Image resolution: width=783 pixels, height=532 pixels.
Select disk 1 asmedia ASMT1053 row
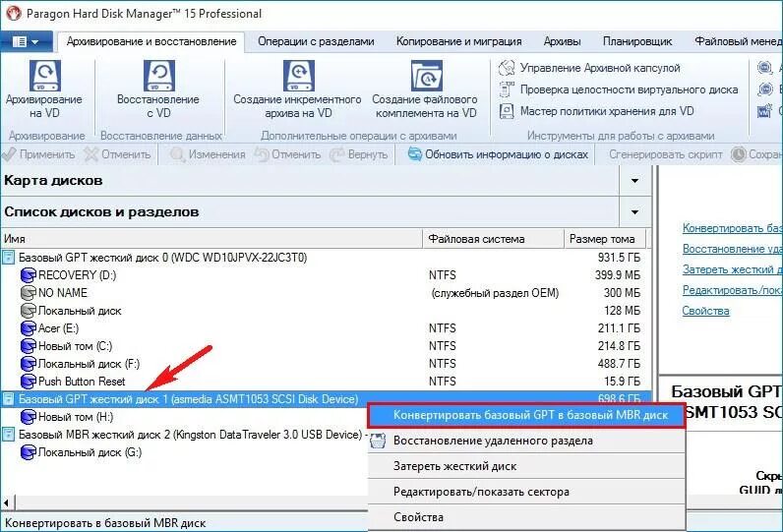(326, 399)
